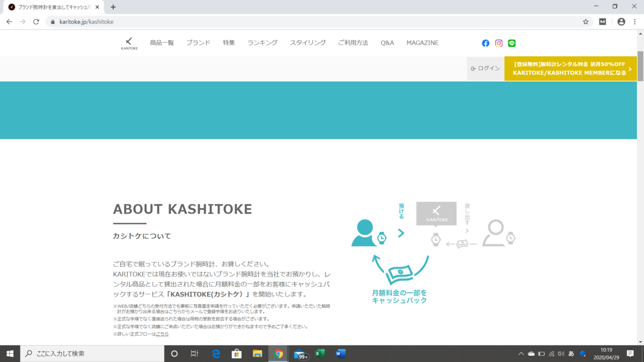Screen dimensions: 644x362
Task: Open Word from the taskbar
Action: click(340, 353)
